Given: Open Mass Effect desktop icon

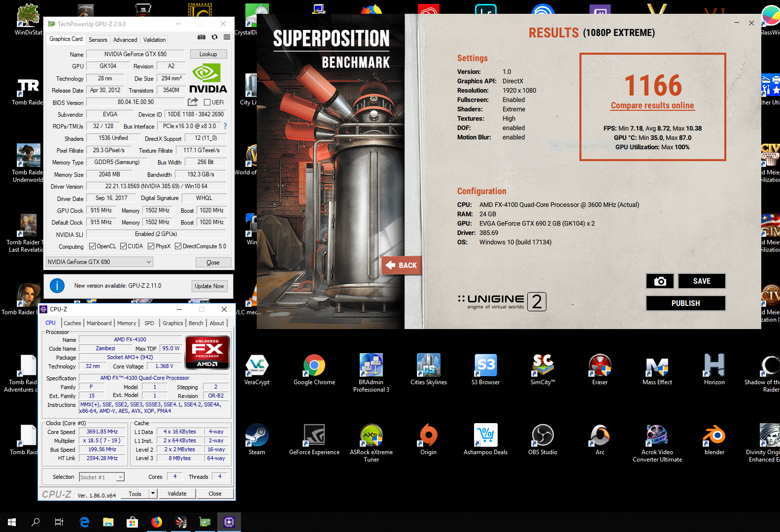Looking at the screenshot, I should point(657,370).
